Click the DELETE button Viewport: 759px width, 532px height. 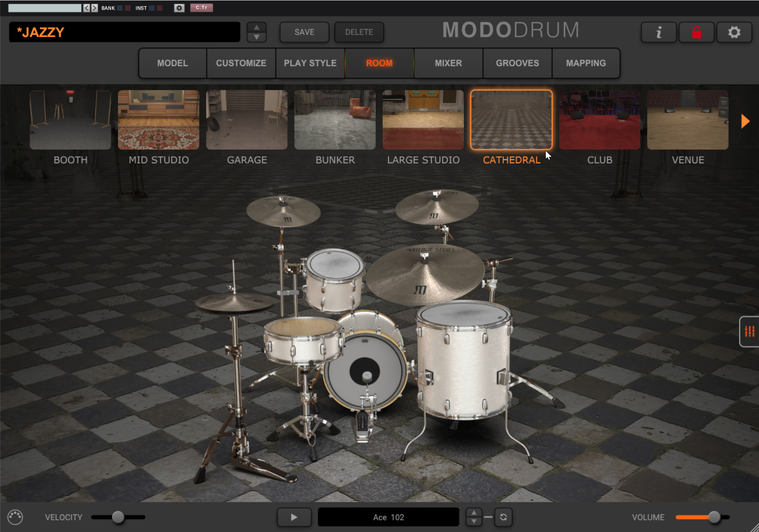coord(359,32)
